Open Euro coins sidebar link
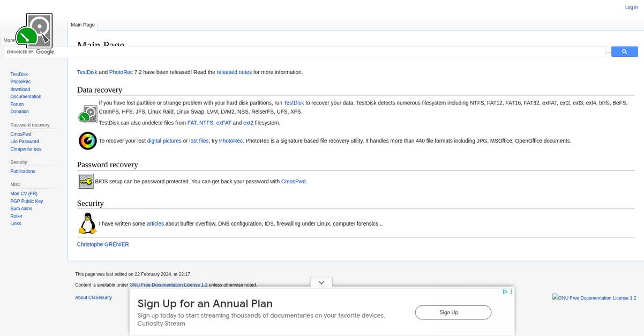Viewport: 644px width, 336px height. coord(21,209)
